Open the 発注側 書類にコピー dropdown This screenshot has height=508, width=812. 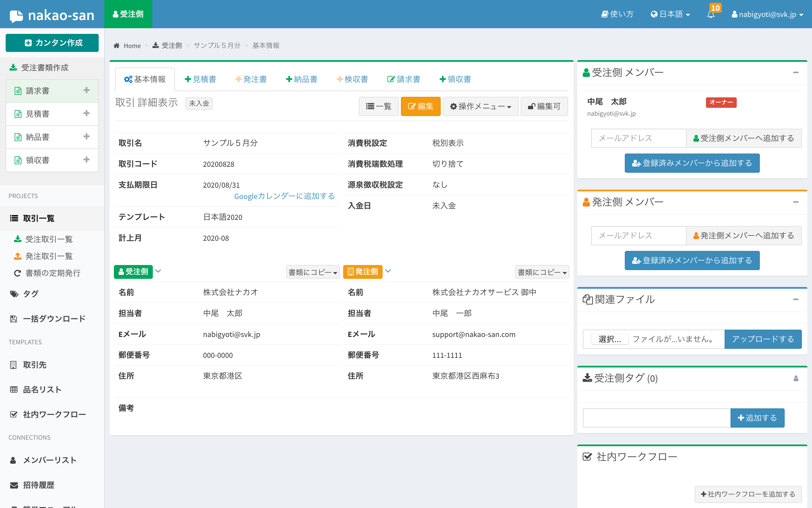(x=542, y=272)
